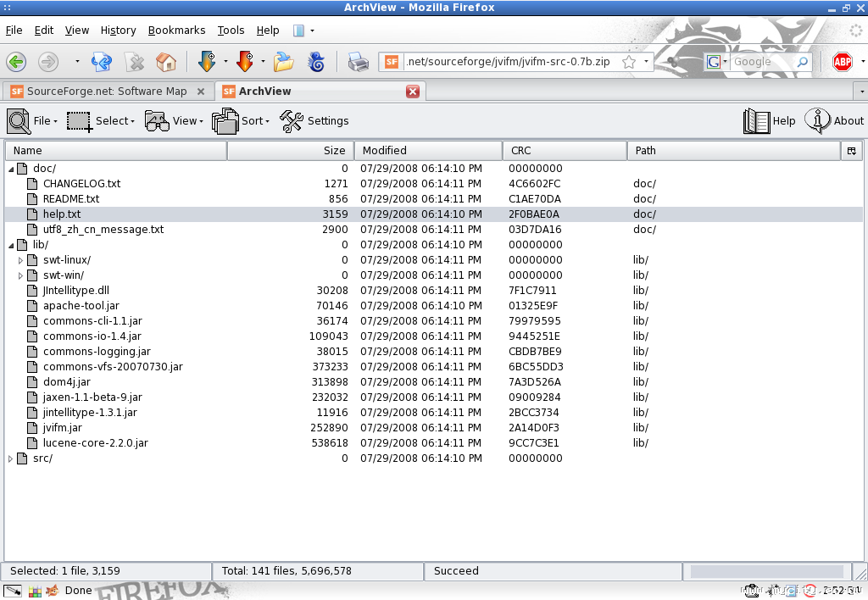Close the ArchView tab

[x=413, y=92]
